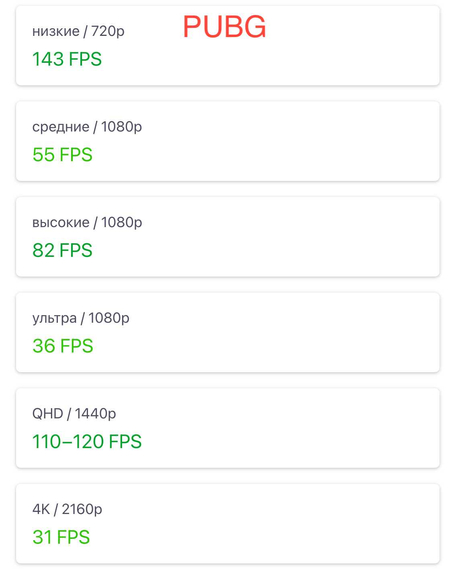Click the PUBG red heading
The image size is (450, 578).
pyautogui.click(x=224, y=27)
